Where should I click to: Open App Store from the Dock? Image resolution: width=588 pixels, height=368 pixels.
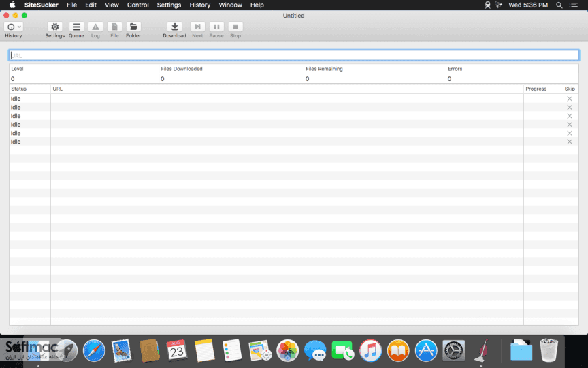pos(426,350)
